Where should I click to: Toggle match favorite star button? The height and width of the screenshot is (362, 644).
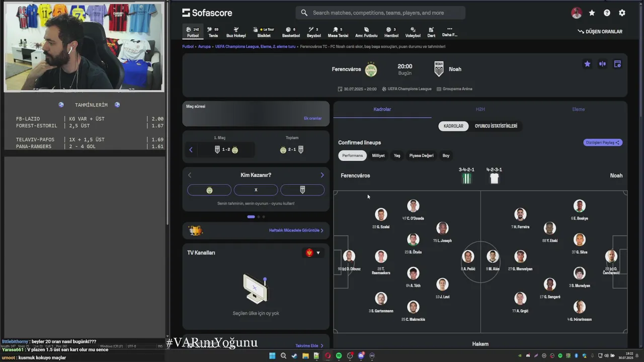[x=587, y=64]
